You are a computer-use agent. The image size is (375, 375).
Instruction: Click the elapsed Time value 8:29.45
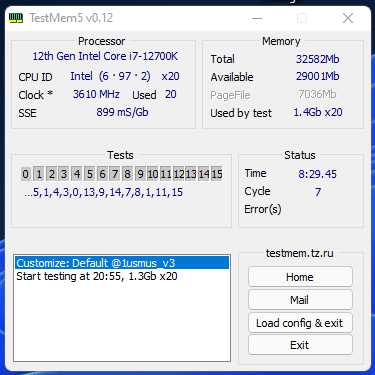coord(317,174)
